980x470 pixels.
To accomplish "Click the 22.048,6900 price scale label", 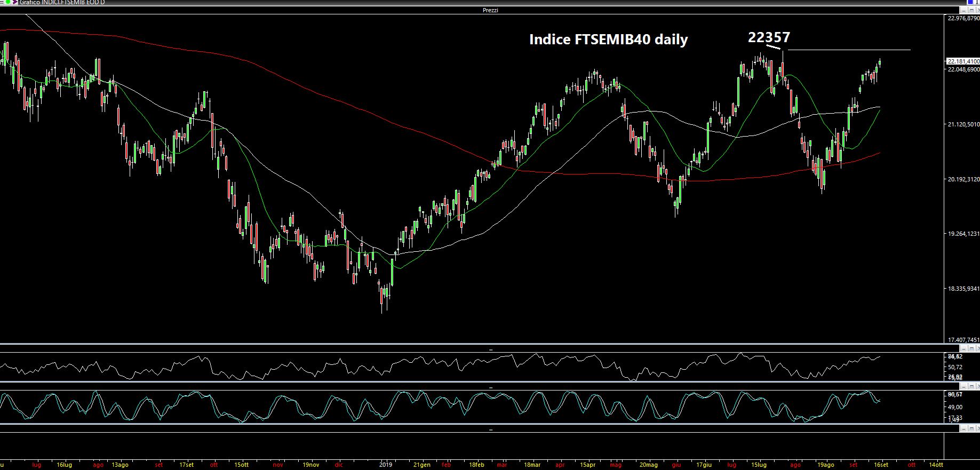I will 963,69.
